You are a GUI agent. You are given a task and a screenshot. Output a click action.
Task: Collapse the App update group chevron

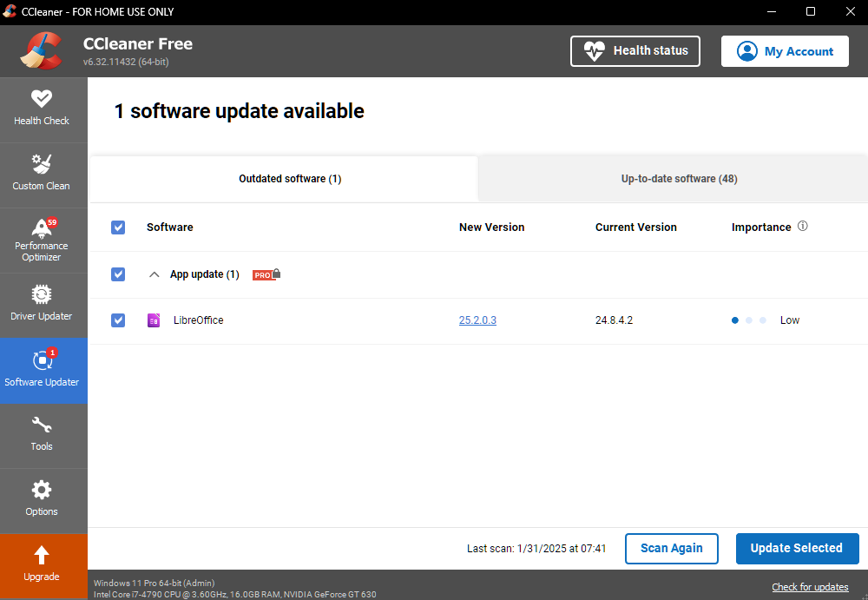(x=155, y=274)
